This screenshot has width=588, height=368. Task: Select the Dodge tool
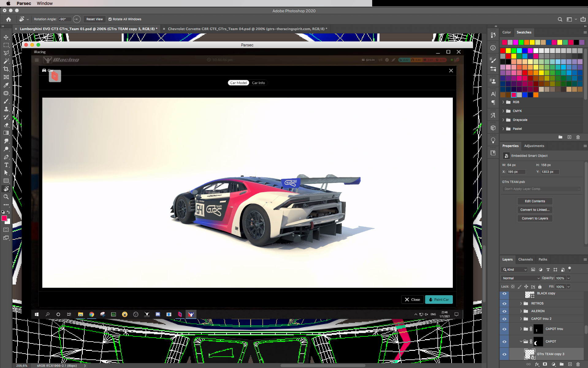(x=6, y=149)
